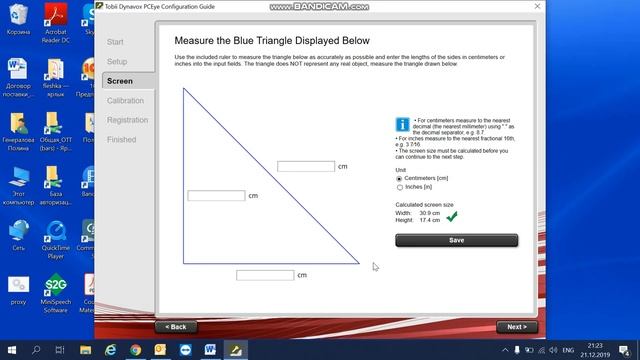Click the network tray icon
The height and width of the screenshot is (360, 640).
point(541,350)
